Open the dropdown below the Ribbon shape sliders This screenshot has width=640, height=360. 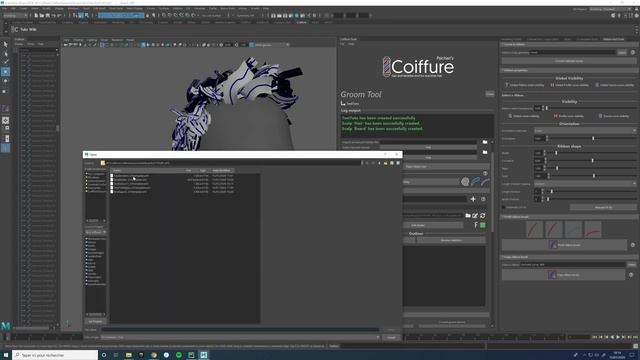tap(585, 184)
